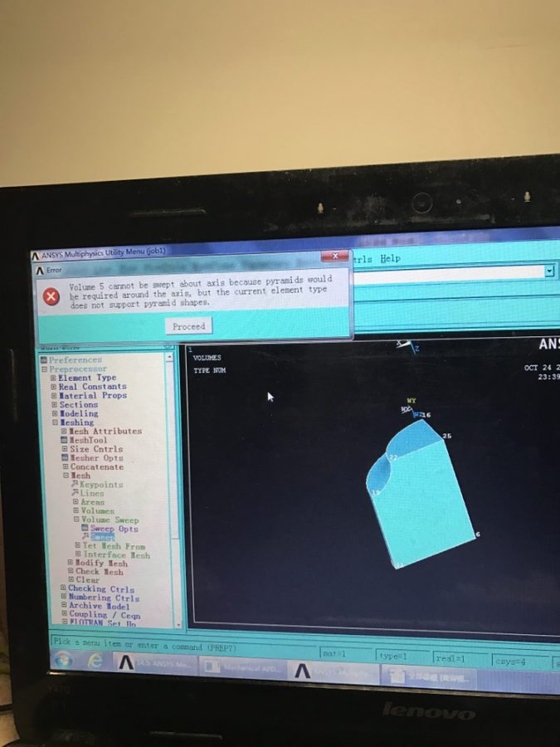Select FLOTRAN Set Up entry
The image size is (560, 747).
pos(103,623)
